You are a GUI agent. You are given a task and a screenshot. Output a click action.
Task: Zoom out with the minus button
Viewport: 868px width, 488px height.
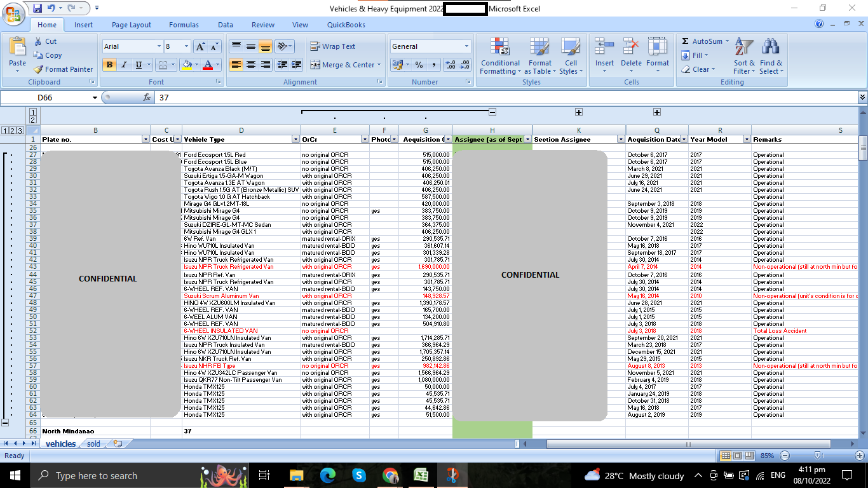pos(785,456)
